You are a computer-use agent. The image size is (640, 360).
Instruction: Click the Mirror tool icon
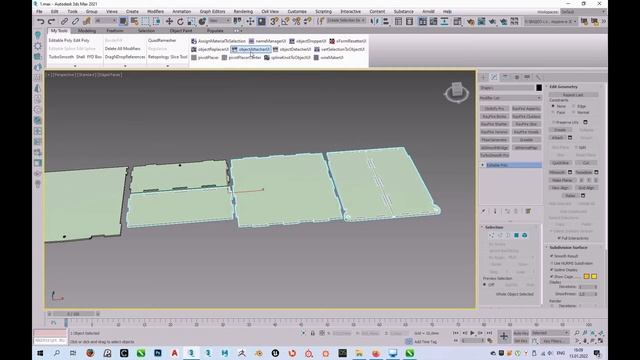pyautogui.click(x=375, y=21)
